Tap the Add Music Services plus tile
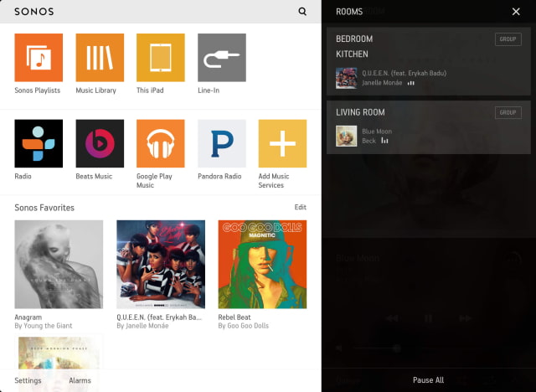Image resolution: width=536 pixels, height=392 pixels. click(x=283, y=143)
